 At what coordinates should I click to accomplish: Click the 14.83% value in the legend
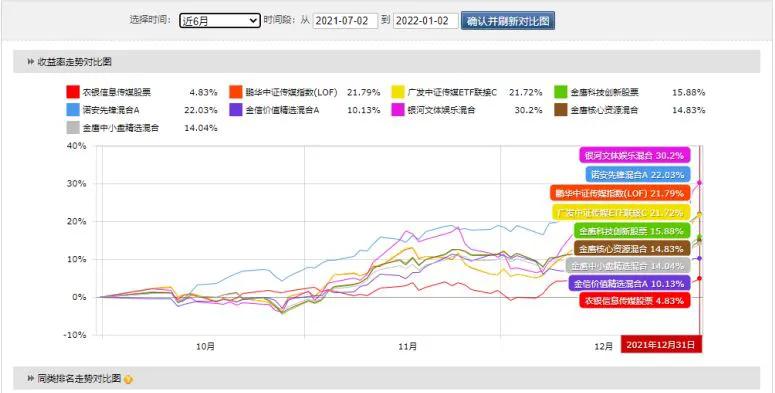(689, 110)
